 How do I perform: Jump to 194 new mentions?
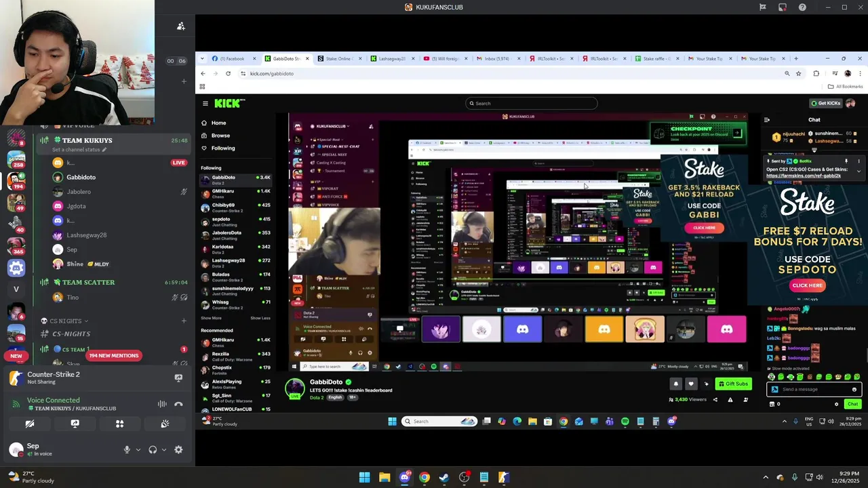(x=113, y=355)
